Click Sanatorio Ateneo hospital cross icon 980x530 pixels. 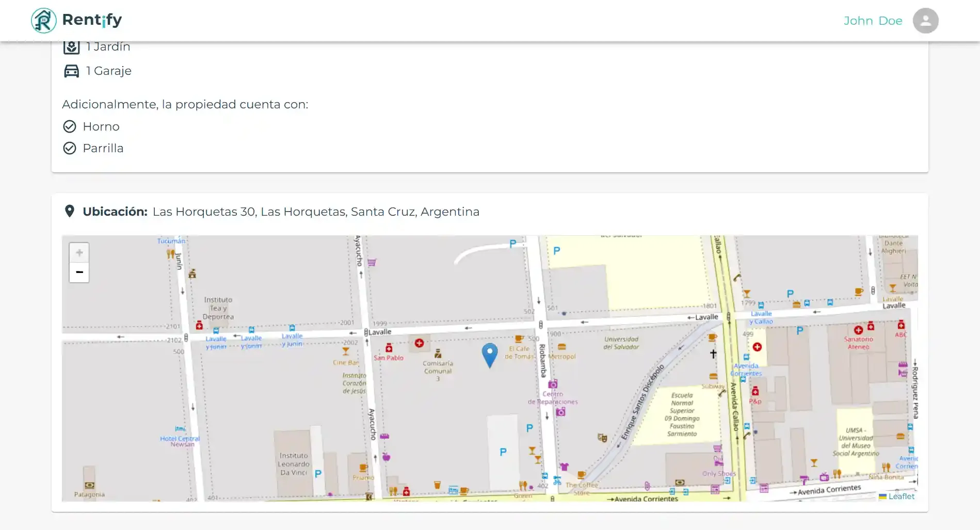tap(858, 330)
